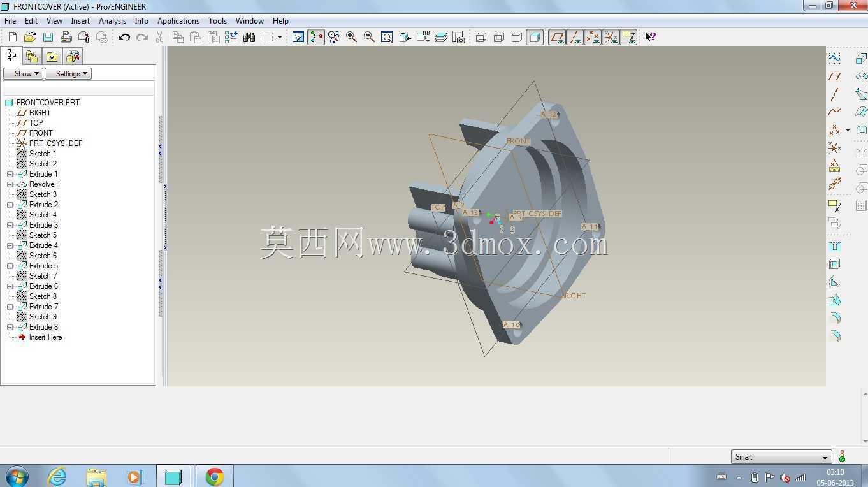Viewport: 868px width, 487px height.
Task: Select the Datum Axis tool in the right toolbar
Action: click(x=834, y=94)
